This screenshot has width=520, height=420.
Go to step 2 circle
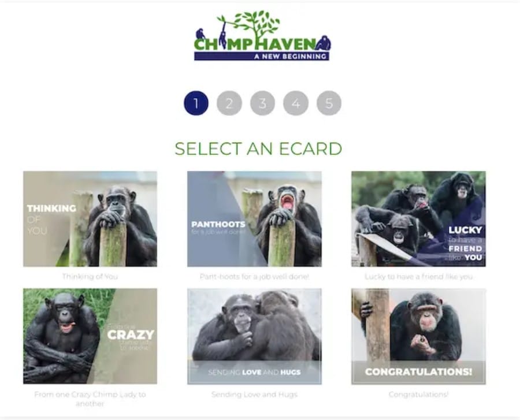click(229, 103)
